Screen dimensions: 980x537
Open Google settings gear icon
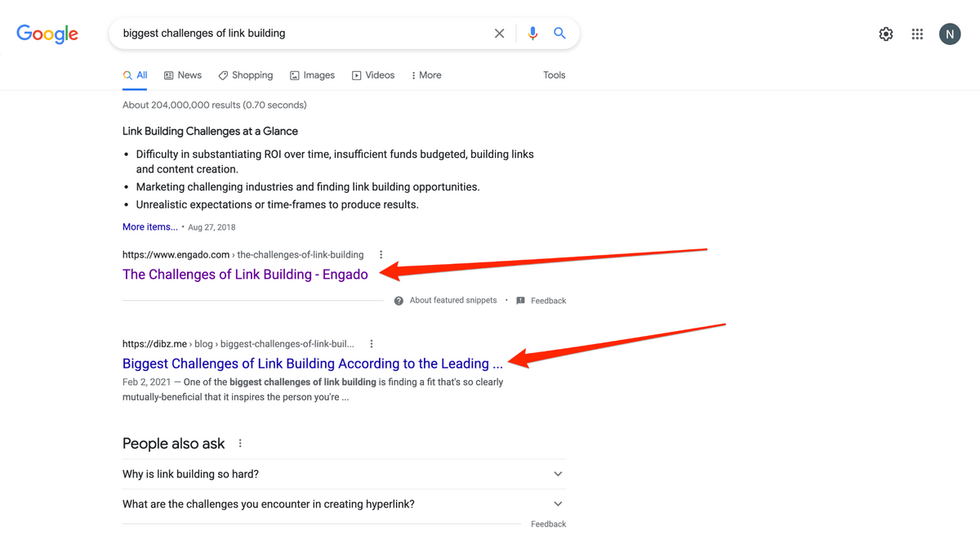[885, 34]
